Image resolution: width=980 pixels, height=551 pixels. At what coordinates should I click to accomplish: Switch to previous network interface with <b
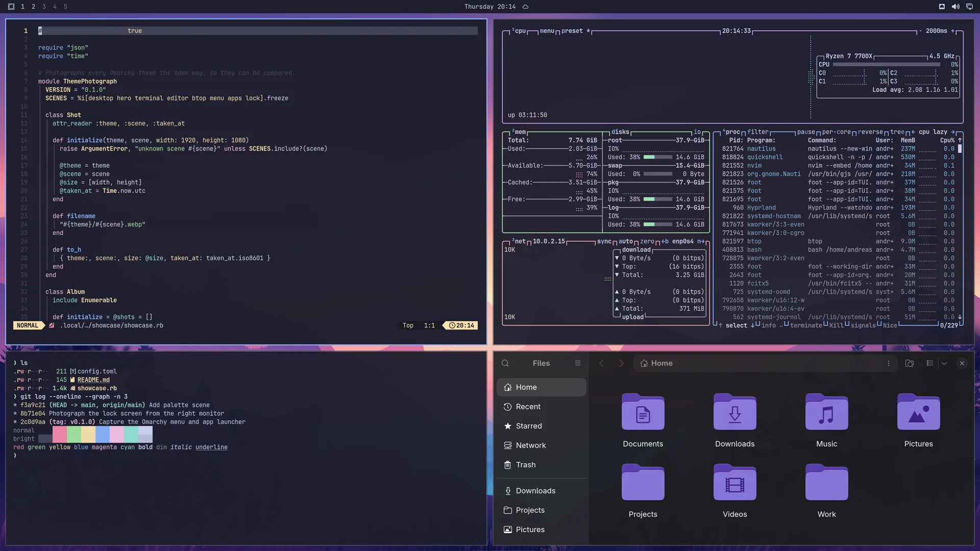pyautogui.click(x=665, y=241)
